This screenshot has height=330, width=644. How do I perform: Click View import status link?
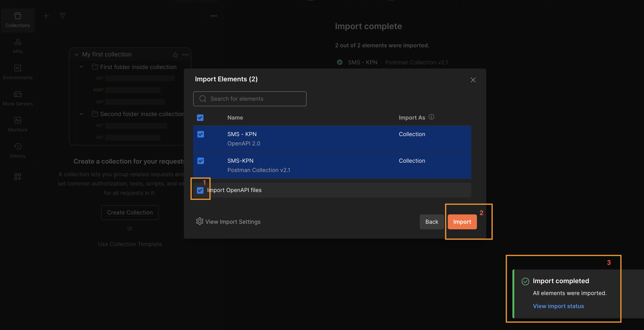pos(558,306)
